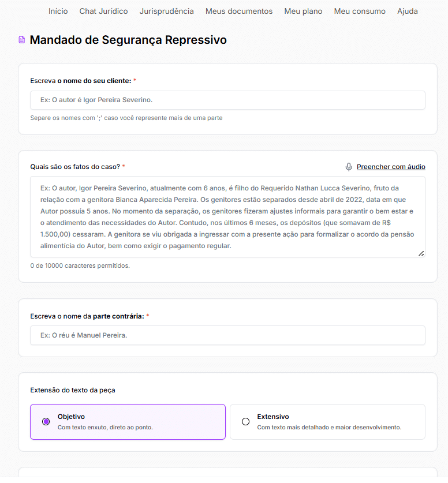Open the Início menu item
This screenshot has width=448, height=483.
(x=58, y=11)
